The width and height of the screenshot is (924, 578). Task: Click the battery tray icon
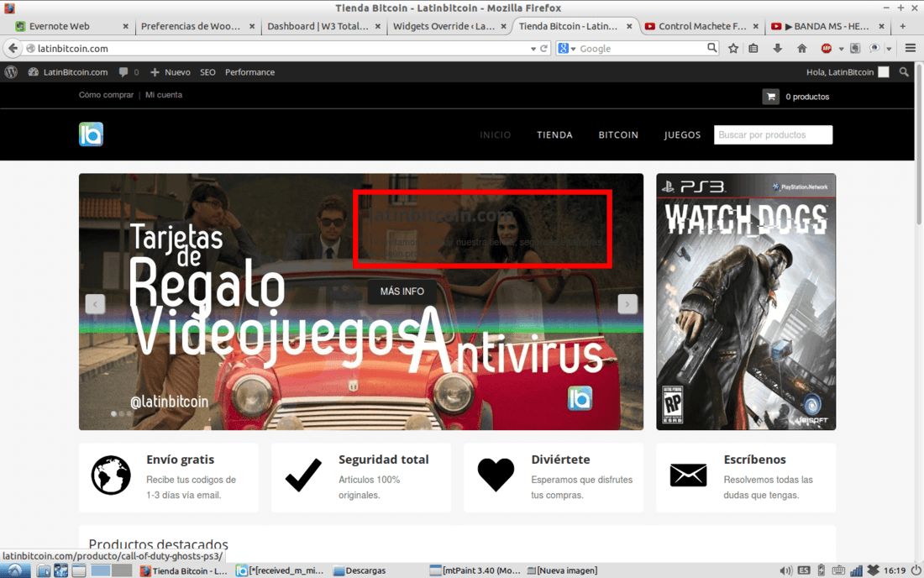point(822,570)
